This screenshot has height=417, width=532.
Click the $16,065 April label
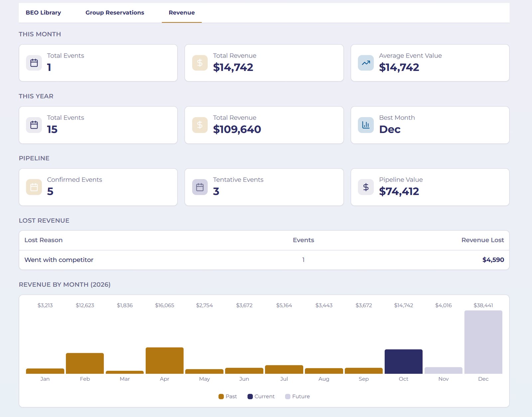(x=165, y=305)
